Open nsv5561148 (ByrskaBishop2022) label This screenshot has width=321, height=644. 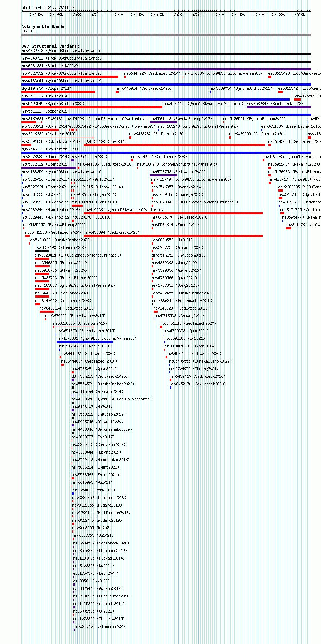pos(181,119)
